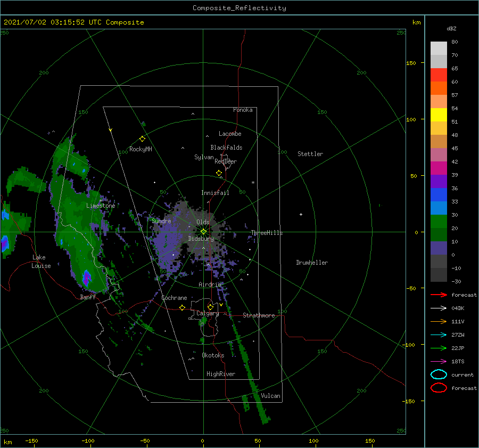Click the Calgary city label
This screenshot has height=448, width=479.
(x=208, y=313)
